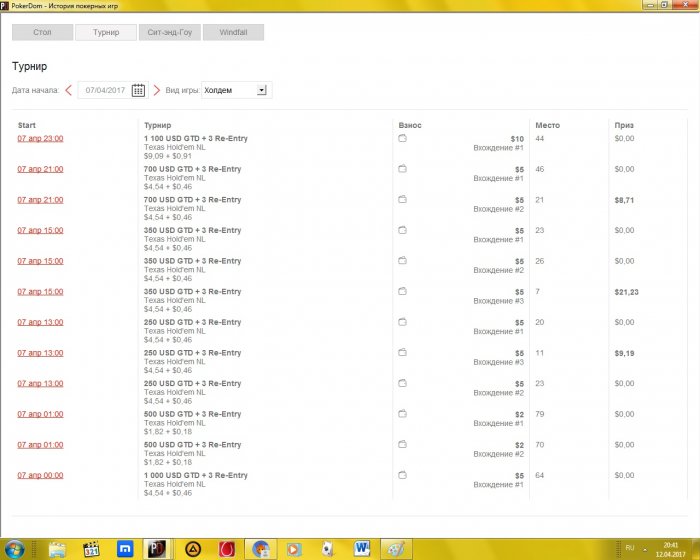
Task: Open the calendar date picker icon
Action: (x=138, y=90)
